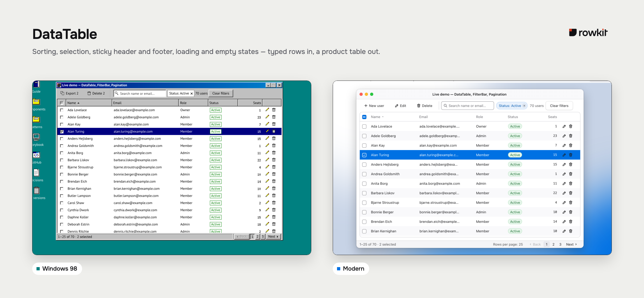Screen dimensions: 644x298
Task: Uncheck the Modern Alan Turing checkbox
Action: (364, 155)
